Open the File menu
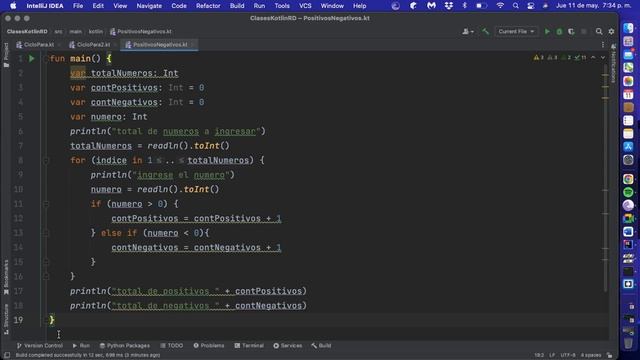The image size is (640, 360). pos(78,6)
